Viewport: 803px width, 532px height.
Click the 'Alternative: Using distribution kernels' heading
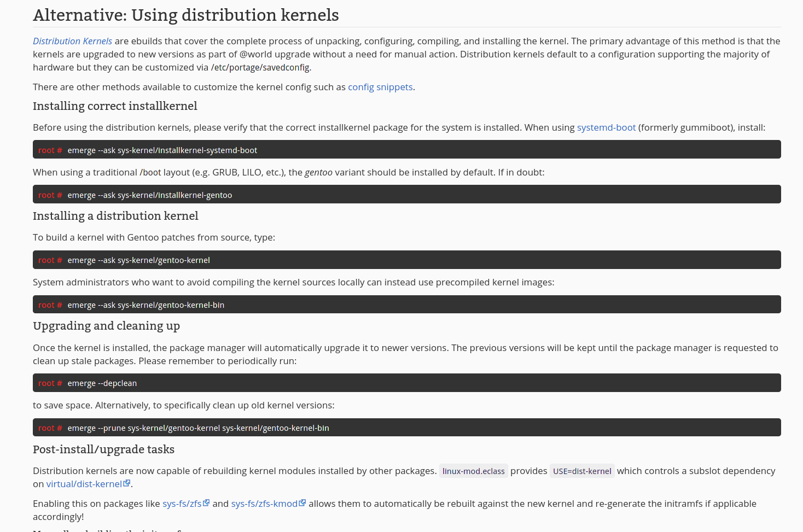(x=186, y=15)
